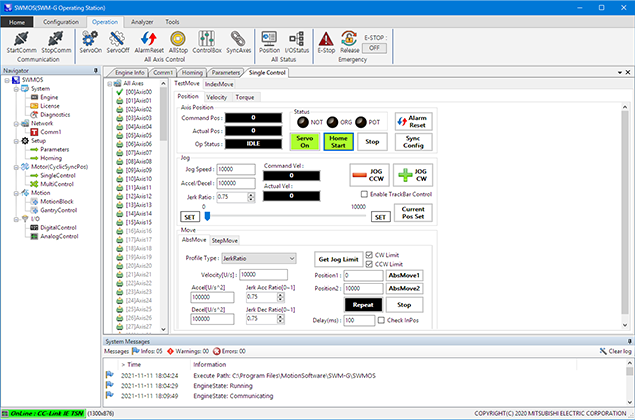Click the Get Jog Limit button
Image resolution: width=635 pixels, height=420 pixels.
coord(337,258)
